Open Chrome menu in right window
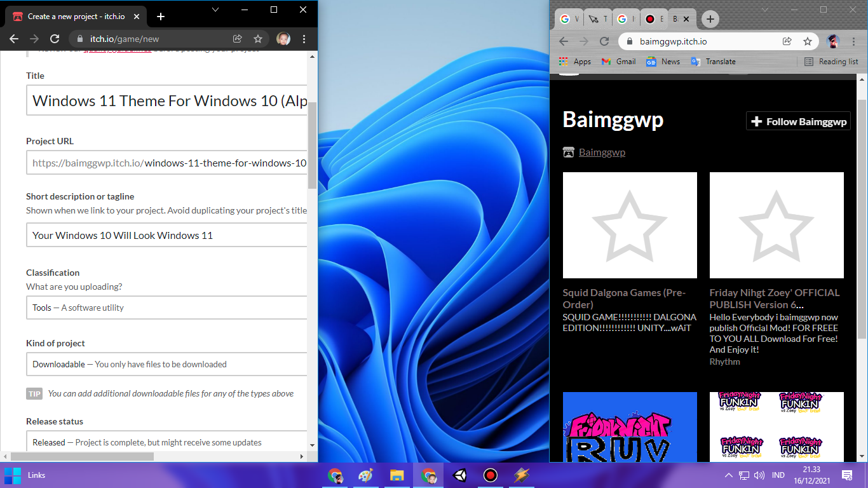The width and height of the screenshot is (868, 488). (x=854, y=41)
